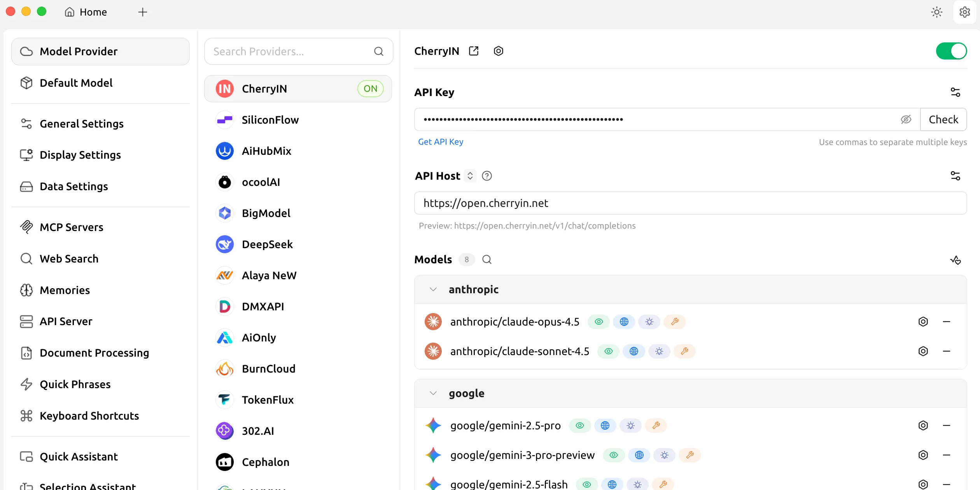Add a new tab with plus icon
980x490 pixels.
143,12
